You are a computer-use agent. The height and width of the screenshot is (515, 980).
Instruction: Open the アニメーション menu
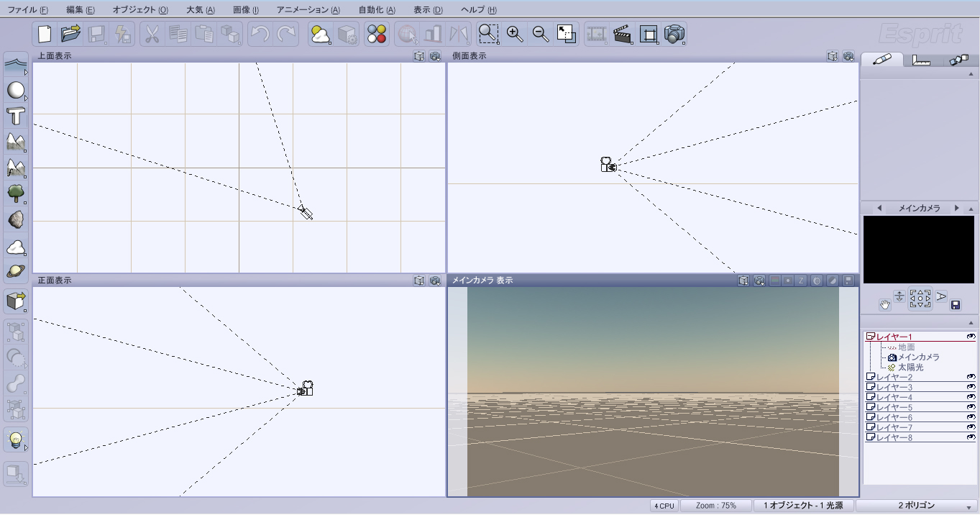pyautogui.click(x=308, y=10)
